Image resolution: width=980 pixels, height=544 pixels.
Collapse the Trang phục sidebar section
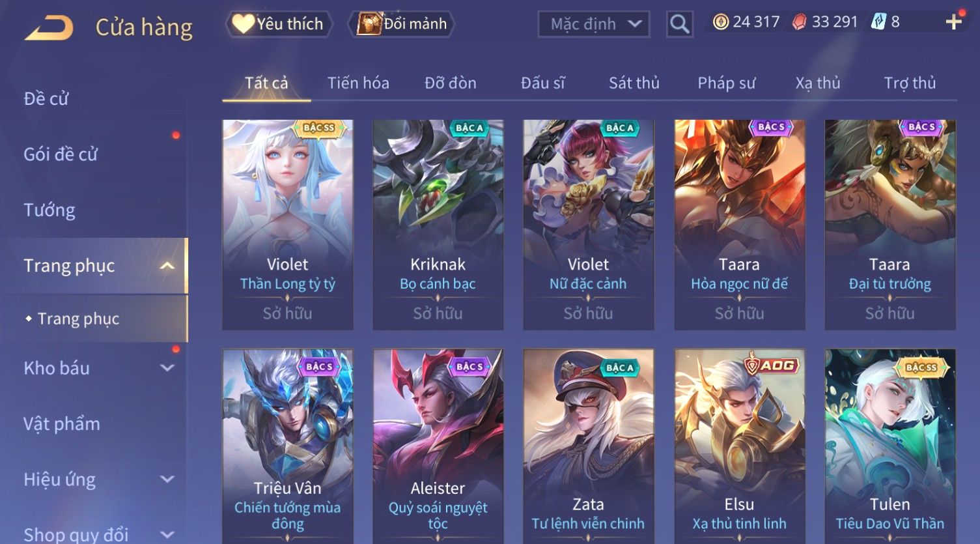point(167,266)
